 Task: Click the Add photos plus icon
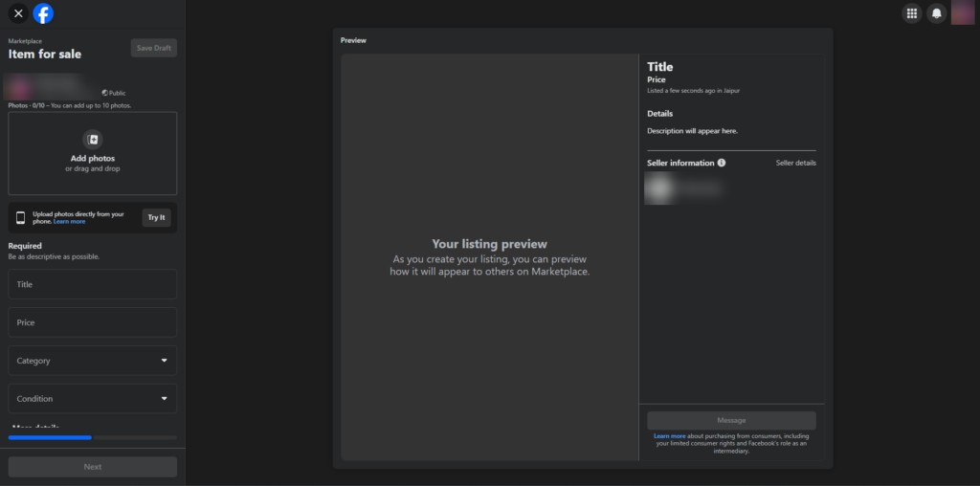tap(93, 140)
